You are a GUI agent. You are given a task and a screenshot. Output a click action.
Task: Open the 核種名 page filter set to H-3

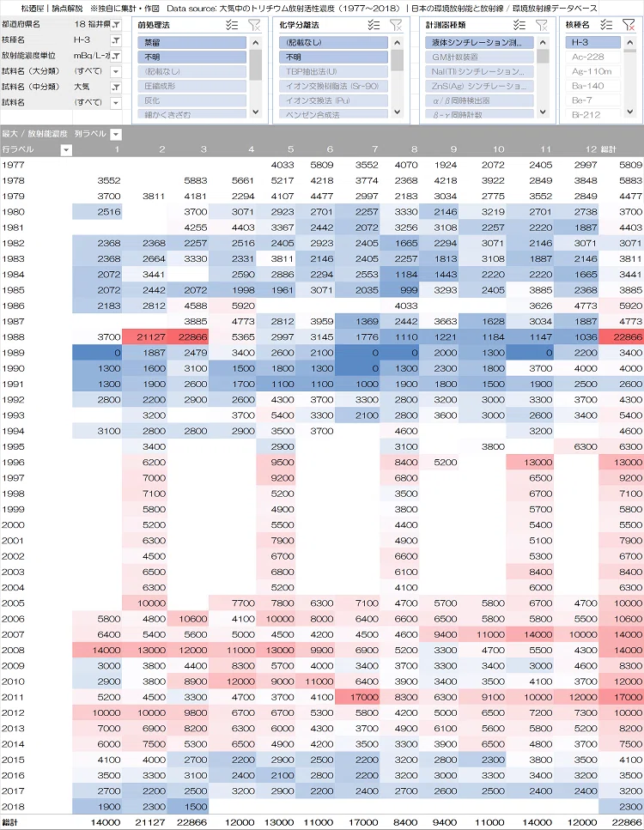[117, 40]
